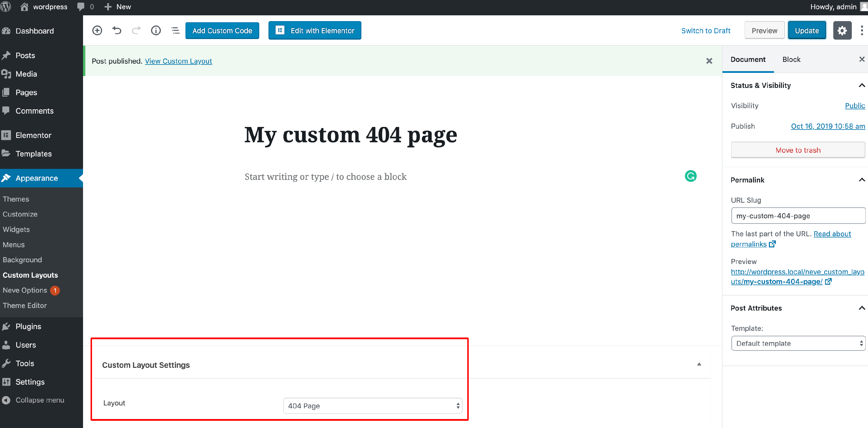The height and width of the screenshot is (428, 868).
Task: Click the View Custom Layout link
Action: pyautogui.click(x=178, y=61)
